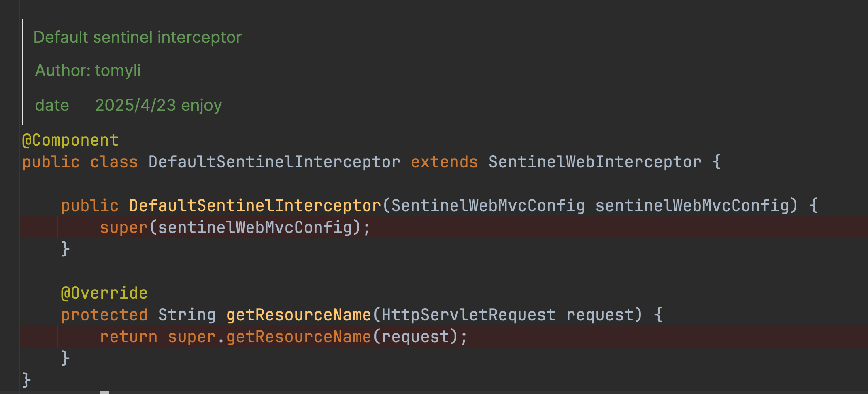868x394 pixels.
Task: Click the "return" keyword
Action: [128, 337]
